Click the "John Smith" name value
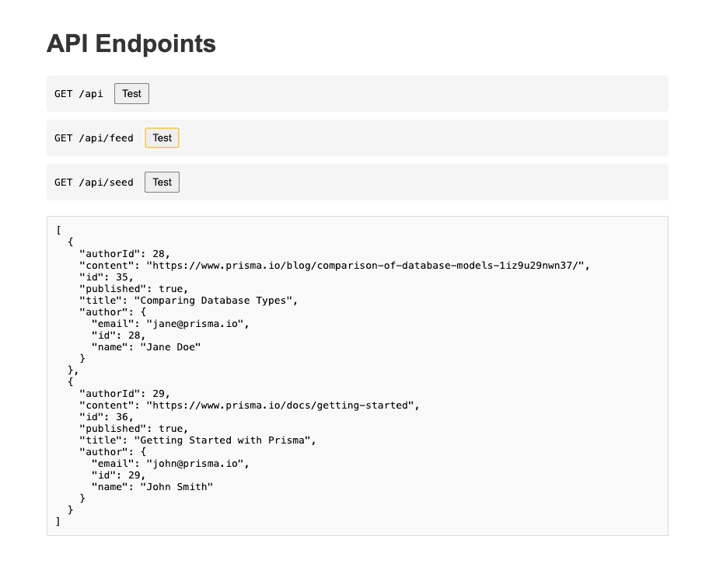702x588 pixels. click(x=176, y=487)
